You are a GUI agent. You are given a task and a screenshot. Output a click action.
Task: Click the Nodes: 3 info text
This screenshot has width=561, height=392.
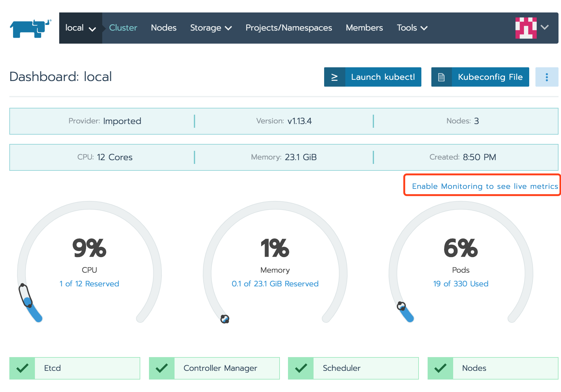[463, 121]
